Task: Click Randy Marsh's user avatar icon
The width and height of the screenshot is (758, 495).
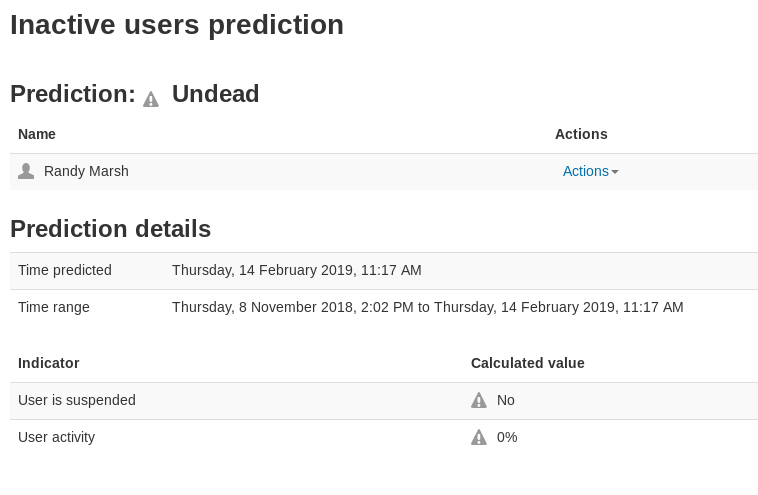Action: pyautogui.click(x=26, y=171)
